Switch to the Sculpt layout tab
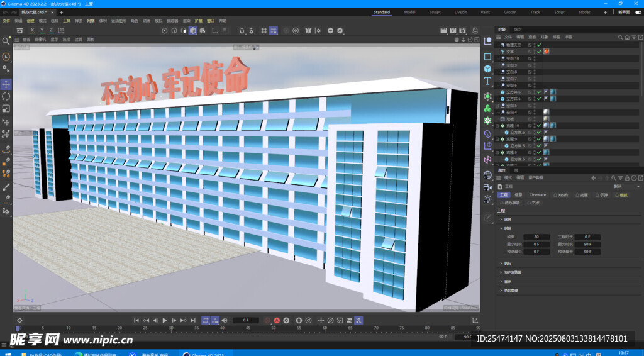The image size is (644, 356). pyautogui.click(x=435, y=12)
